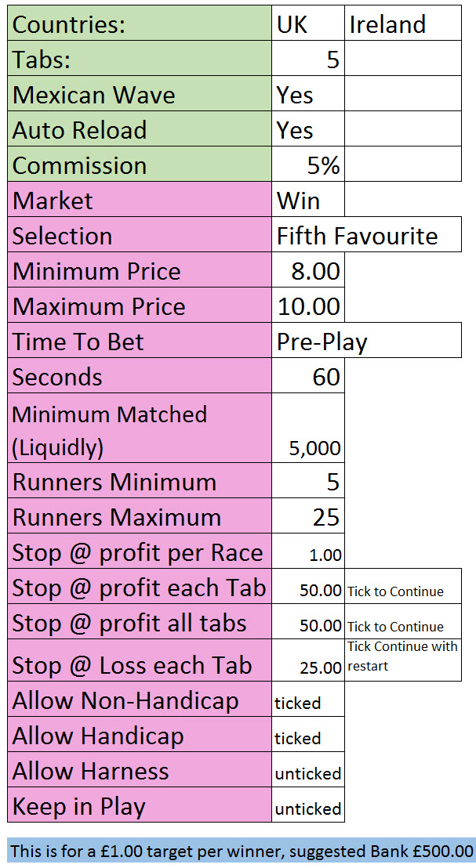Open the Pre-Play Time To Bet option
This screenshot has width=476, height=868.
coord(366,342)
